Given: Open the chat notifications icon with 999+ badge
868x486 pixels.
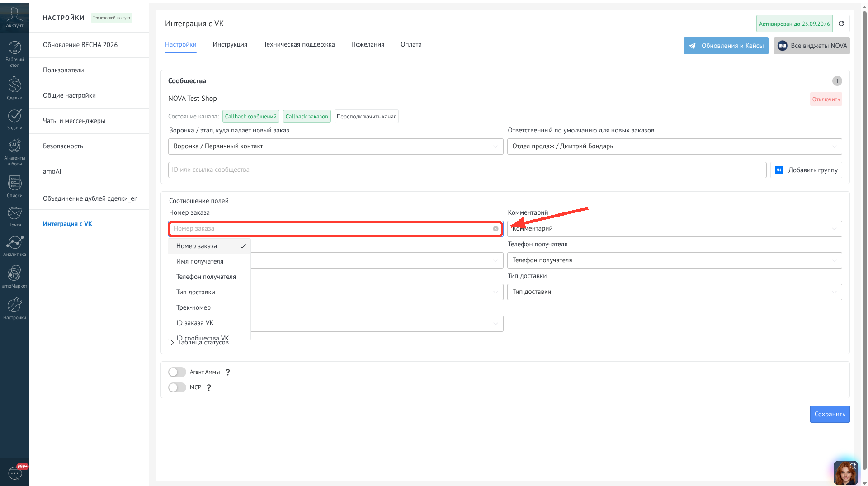Looking at the screenshot, I should pyautogui.click(x=15, y=473).
